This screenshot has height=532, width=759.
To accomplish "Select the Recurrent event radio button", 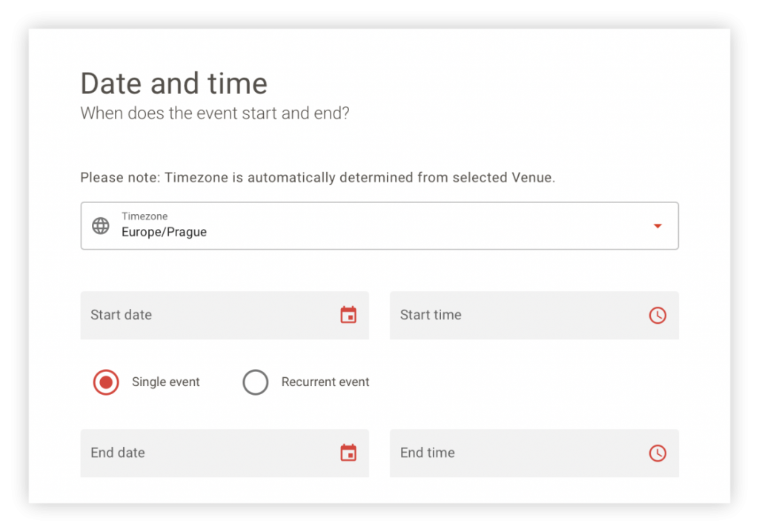I will [256, 382].
